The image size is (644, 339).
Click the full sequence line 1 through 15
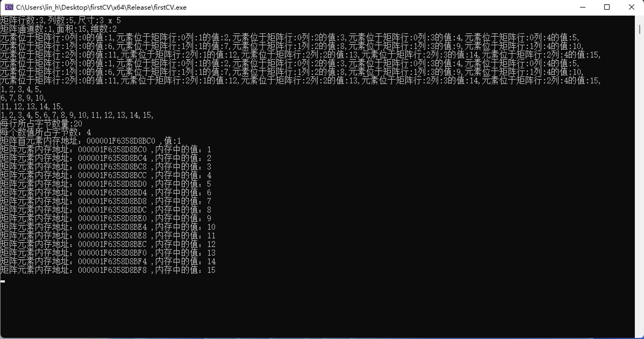77,115
